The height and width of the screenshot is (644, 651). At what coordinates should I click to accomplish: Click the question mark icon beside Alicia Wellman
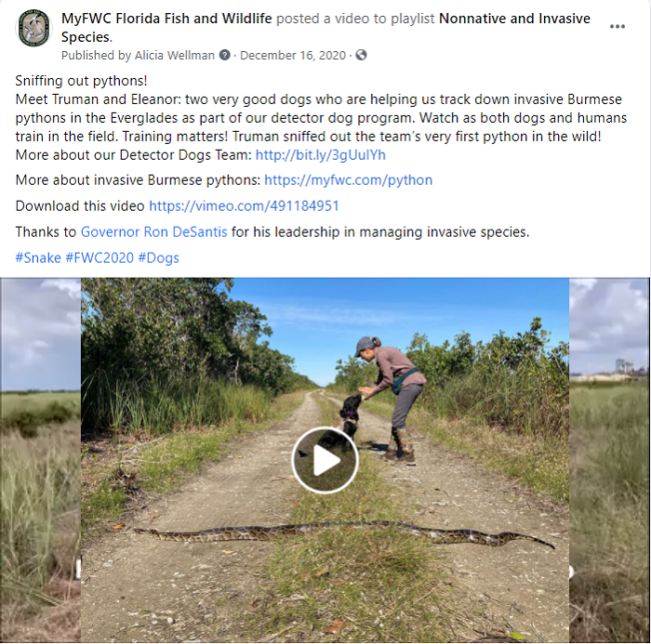pyautogui.click(x=225, y=55)
